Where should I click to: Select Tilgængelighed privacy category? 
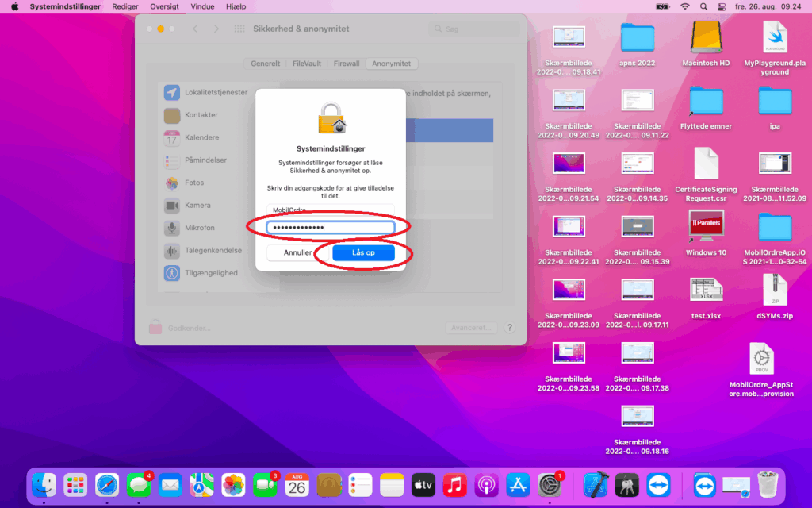(210, 273)
